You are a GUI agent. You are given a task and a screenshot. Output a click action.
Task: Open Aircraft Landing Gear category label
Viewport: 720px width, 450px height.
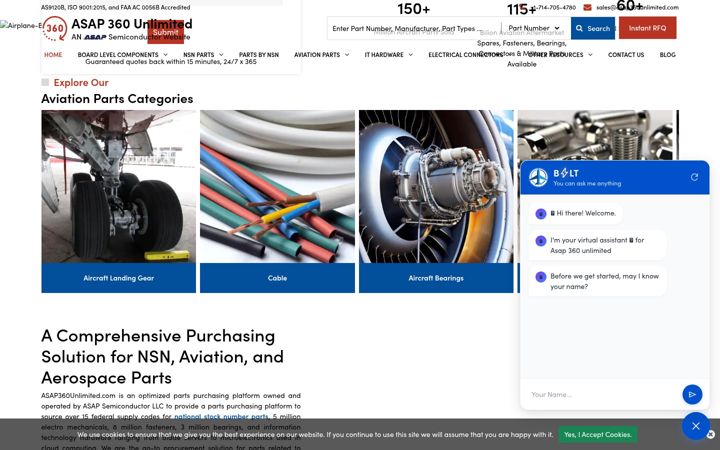pos(118,278)
